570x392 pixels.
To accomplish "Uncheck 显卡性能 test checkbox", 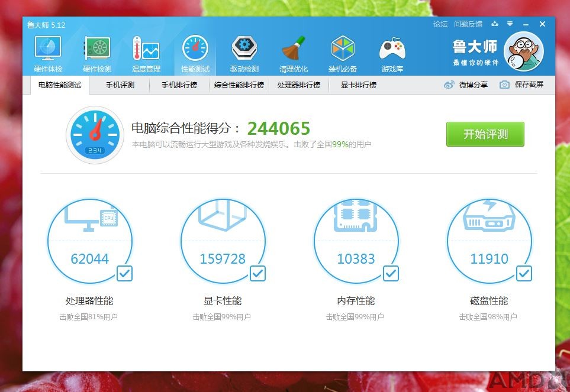I will (257, 273).
